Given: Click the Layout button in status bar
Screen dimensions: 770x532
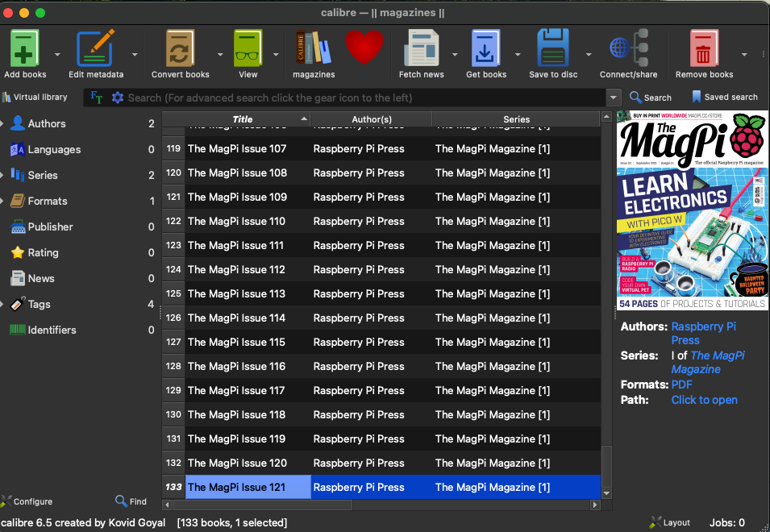Looking at the screenshot, I should (670, 522).
